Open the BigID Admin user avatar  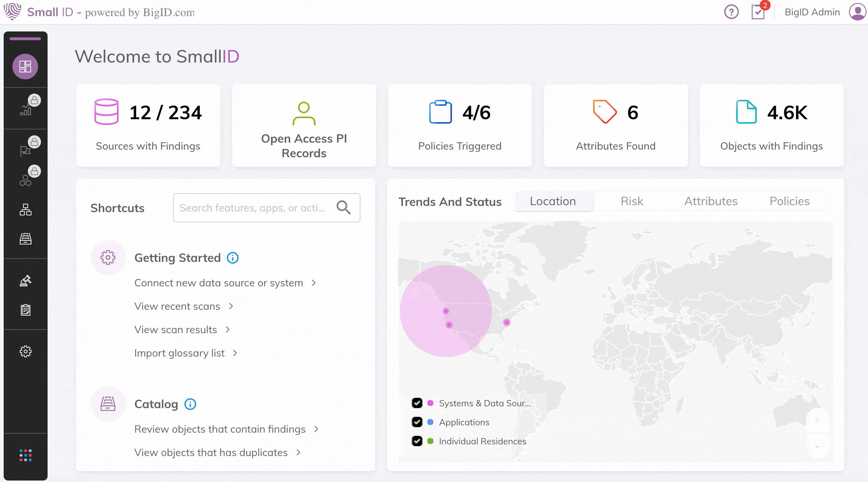(858, 12)
